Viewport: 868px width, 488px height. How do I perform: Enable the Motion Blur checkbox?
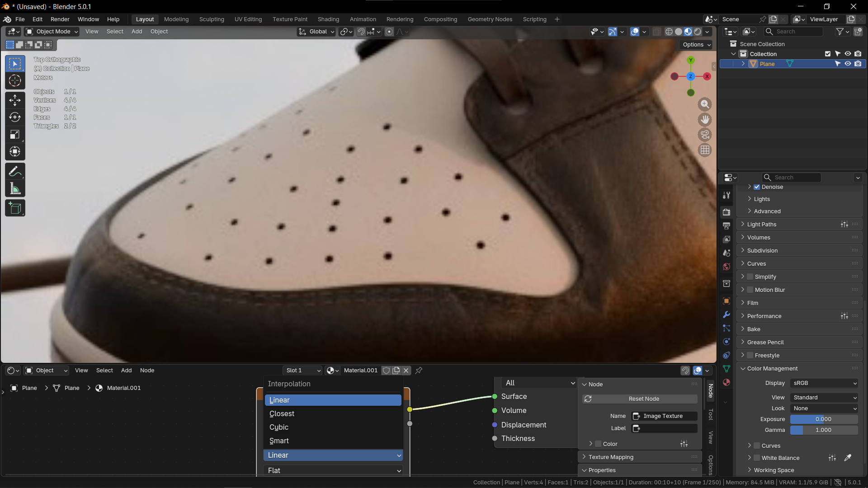(x=750, y=290)
